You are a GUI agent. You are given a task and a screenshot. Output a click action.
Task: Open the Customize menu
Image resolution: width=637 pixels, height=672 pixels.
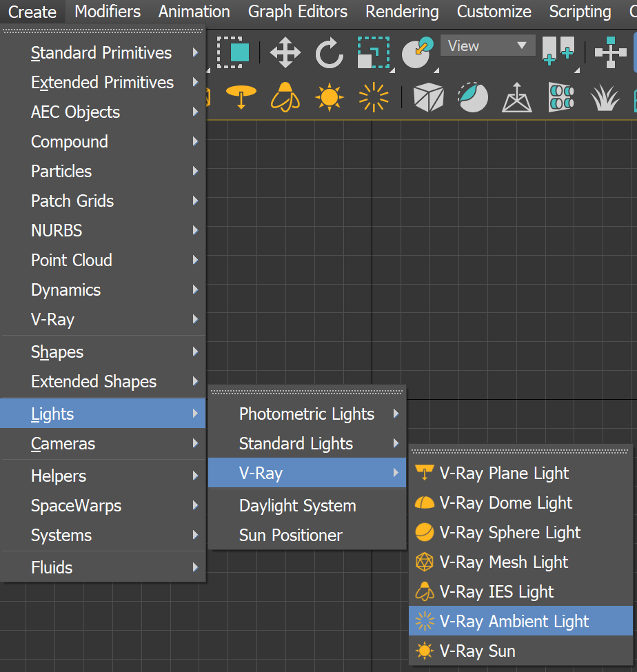coord(494,12)
